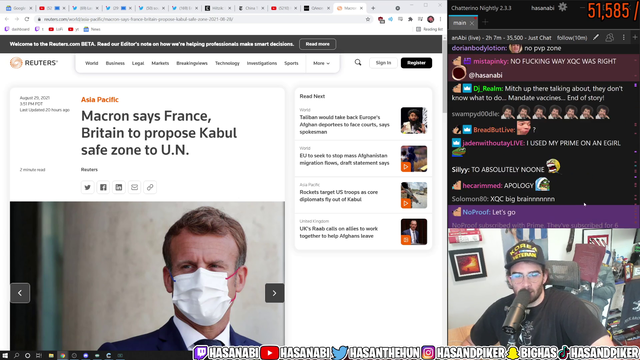This screenshot has width=640, height=360.
Task: Open the Asia Pacific category link
Action: pyautogui.click(x=100, y=100)
